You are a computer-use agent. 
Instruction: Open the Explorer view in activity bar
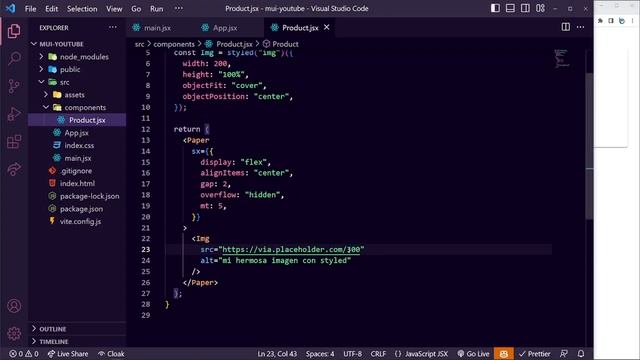pos(14,31)
